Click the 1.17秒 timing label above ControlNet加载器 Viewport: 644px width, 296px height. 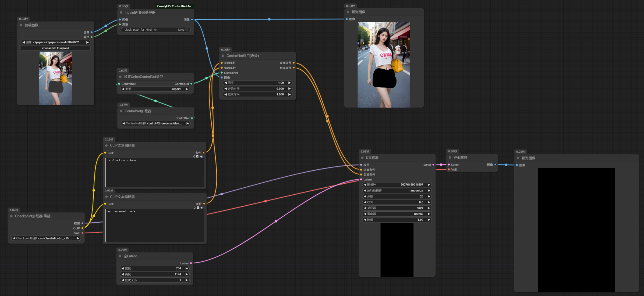(123, 105)
